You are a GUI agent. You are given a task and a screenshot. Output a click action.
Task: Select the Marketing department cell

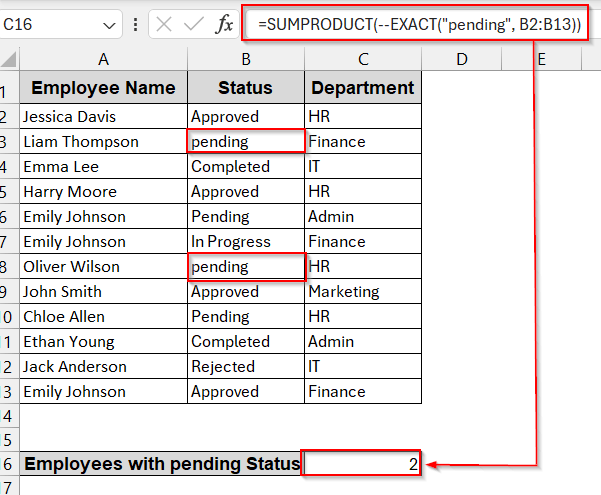coord(362,292)
